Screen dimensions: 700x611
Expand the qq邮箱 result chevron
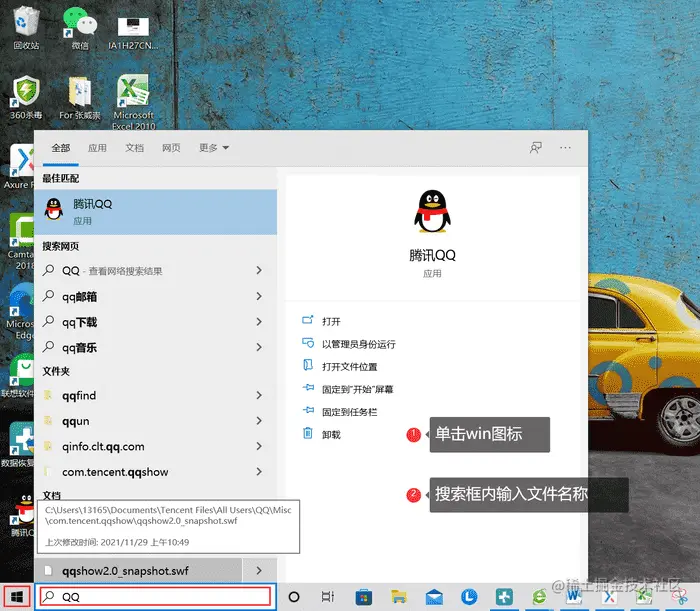(x=259, y=296)
